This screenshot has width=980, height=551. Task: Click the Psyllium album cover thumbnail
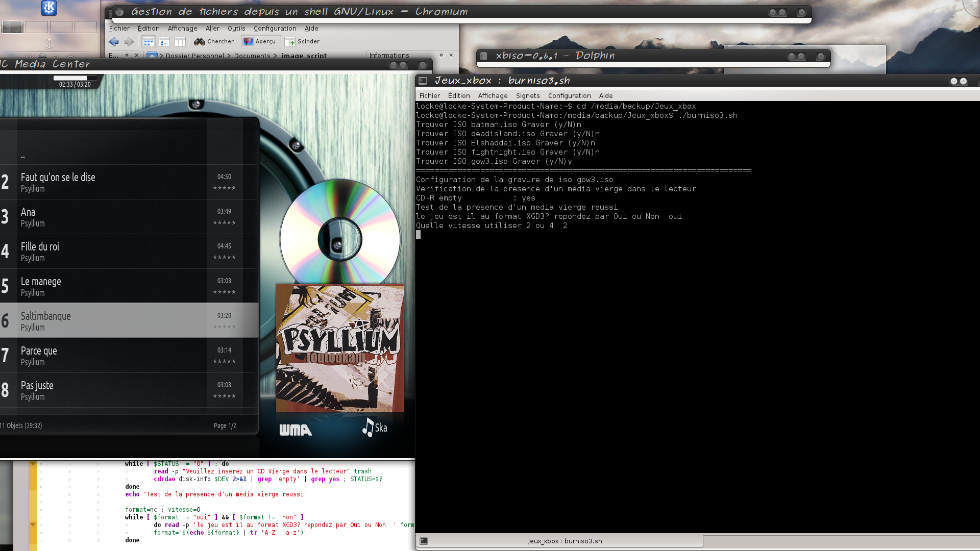pyautogui.click(x=340, y=348)
